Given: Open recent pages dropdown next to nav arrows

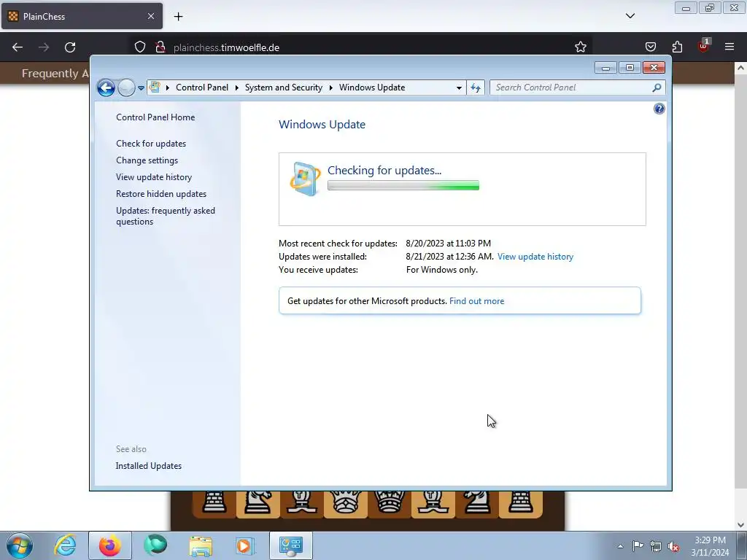Looking at the screenshot, I should tap(141, 88).
